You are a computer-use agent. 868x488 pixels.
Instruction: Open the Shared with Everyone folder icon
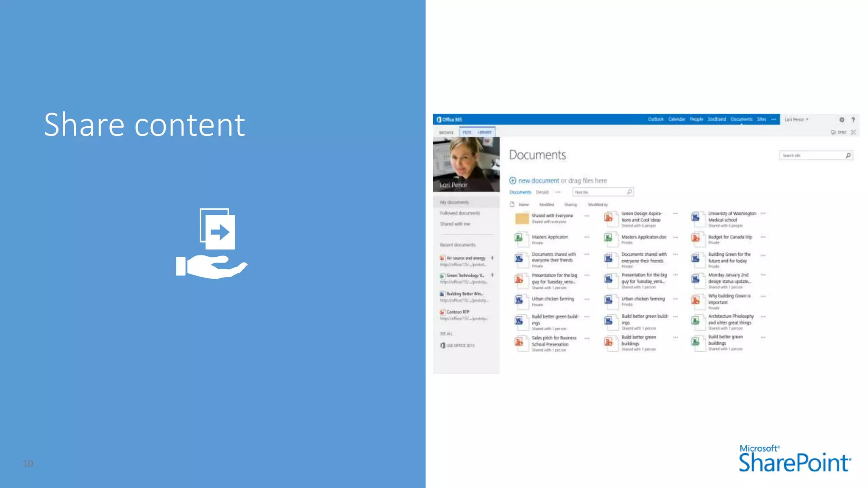(x=522, y=219)
